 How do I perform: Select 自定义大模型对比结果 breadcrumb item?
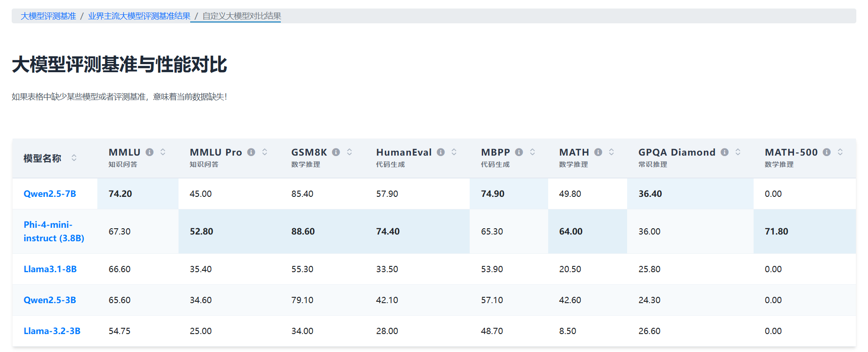(242, 16)
